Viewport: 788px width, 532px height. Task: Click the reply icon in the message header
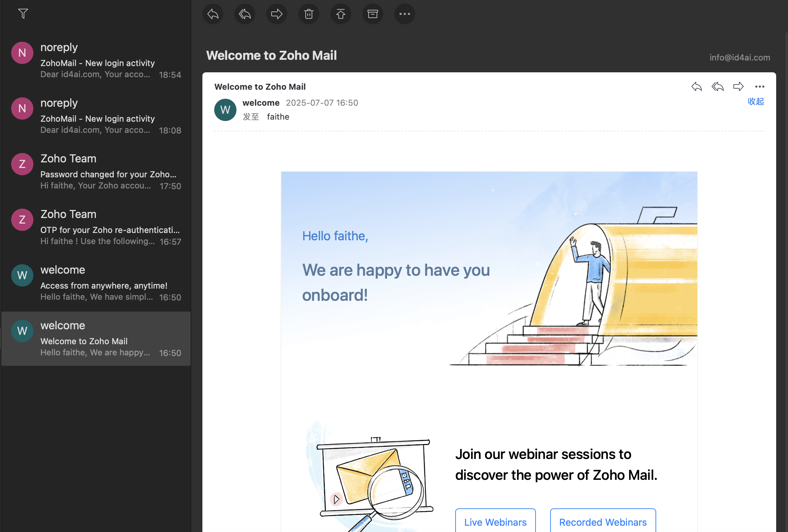click(697, 87)
